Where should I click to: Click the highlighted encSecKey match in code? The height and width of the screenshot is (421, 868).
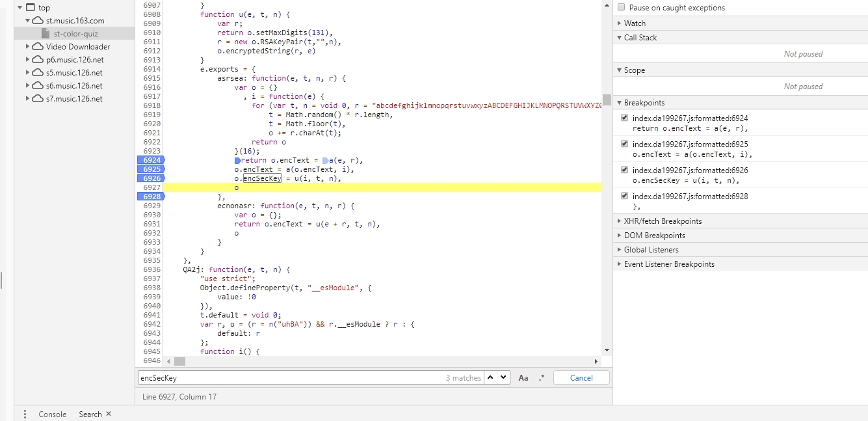point(262,178)
